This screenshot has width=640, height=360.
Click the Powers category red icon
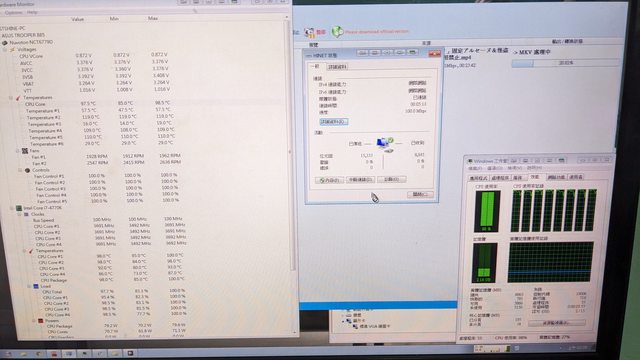[x=40, y=321]
